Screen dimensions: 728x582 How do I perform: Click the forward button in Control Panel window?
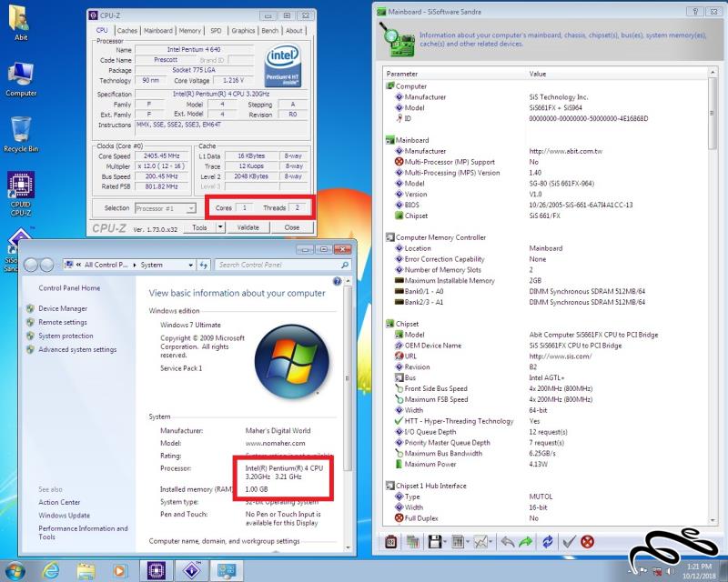pos(46,265)
